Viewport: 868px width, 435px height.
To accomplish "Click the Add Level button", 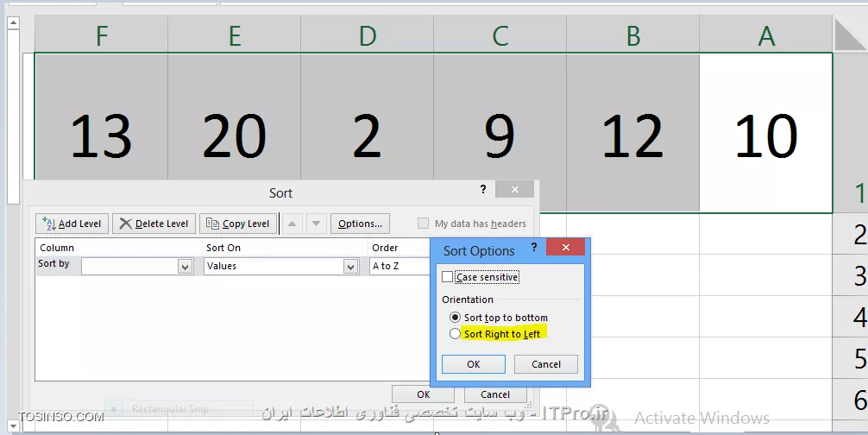I will (x=72, y=224).
